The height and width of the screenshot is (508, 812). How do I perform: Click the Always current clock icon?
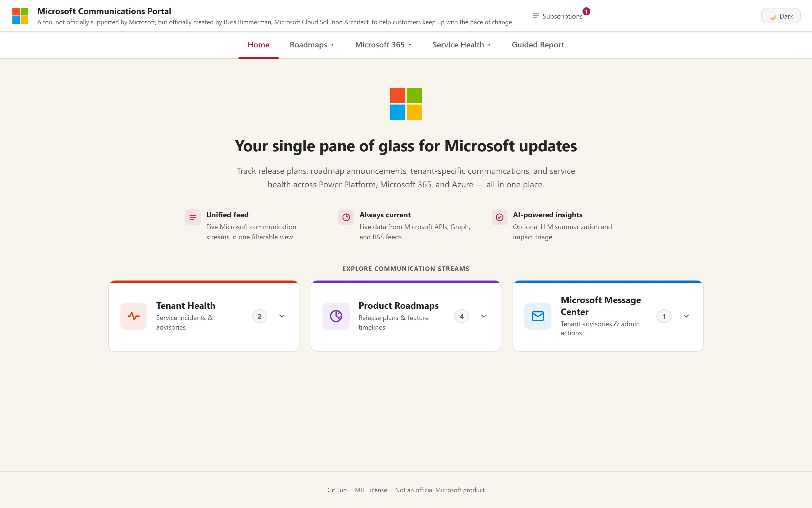[x=346, y=217]
